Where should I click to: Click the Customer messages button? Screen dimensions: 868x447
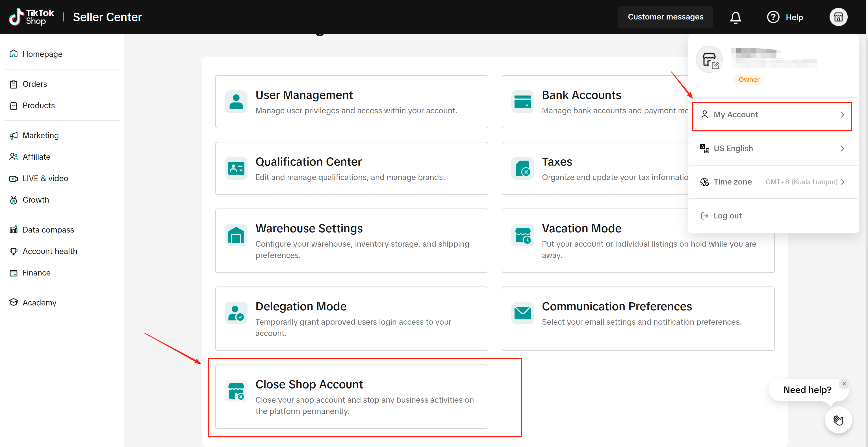click(x=665, y=17)
